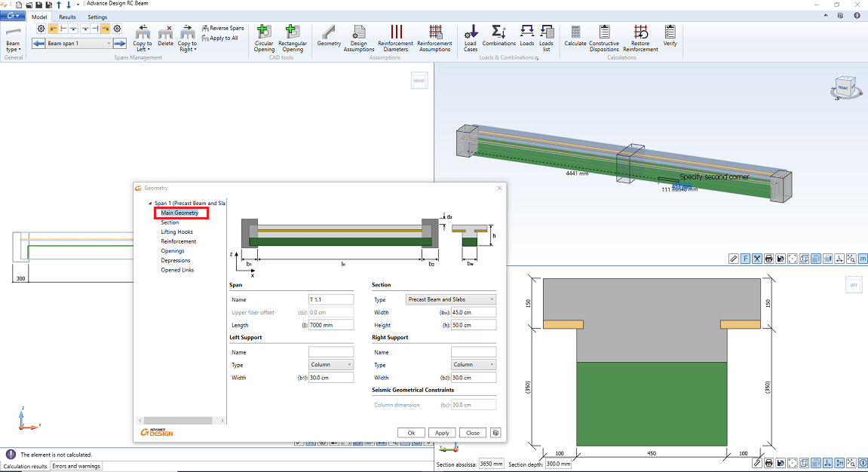Open Load Cases
The width and height of the screenshot is (868, 472).
tap(471, 38)
